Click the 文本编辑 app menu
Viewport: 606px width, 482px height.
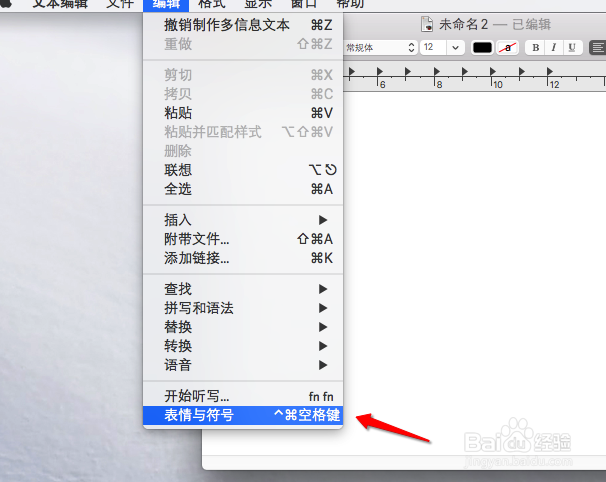60,4
